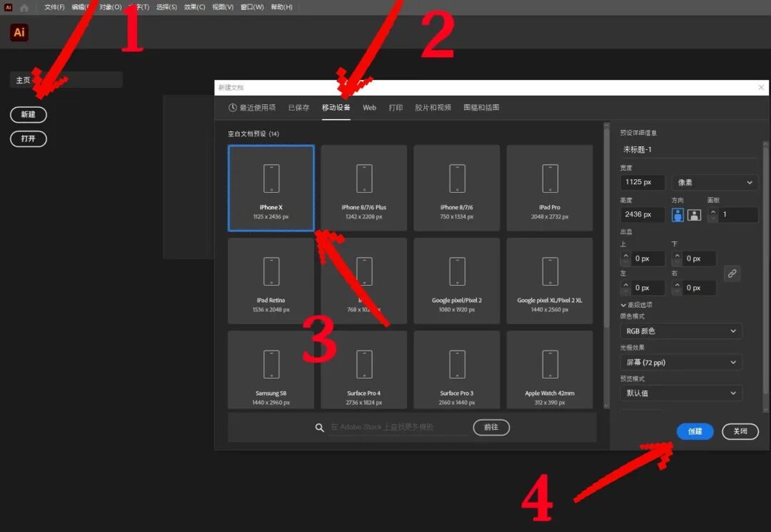
Task: Switch to 胶片和视频 film and video tab
Action: (x=433, y=108)
